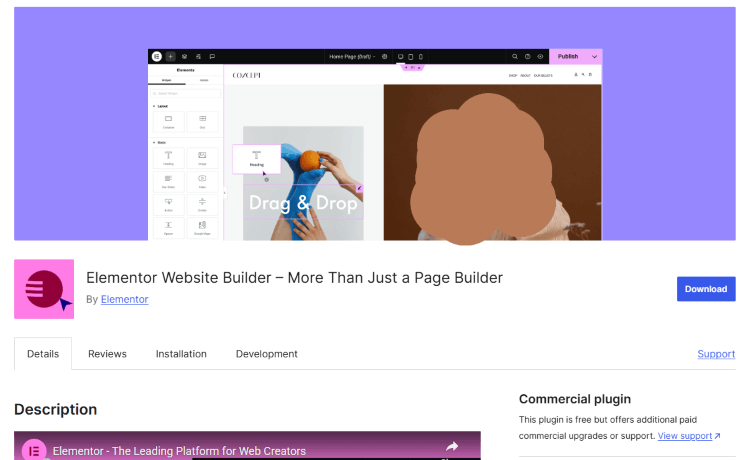Click the Elementor video thumbnail under Description
The image size is (750, 460).
247,446
